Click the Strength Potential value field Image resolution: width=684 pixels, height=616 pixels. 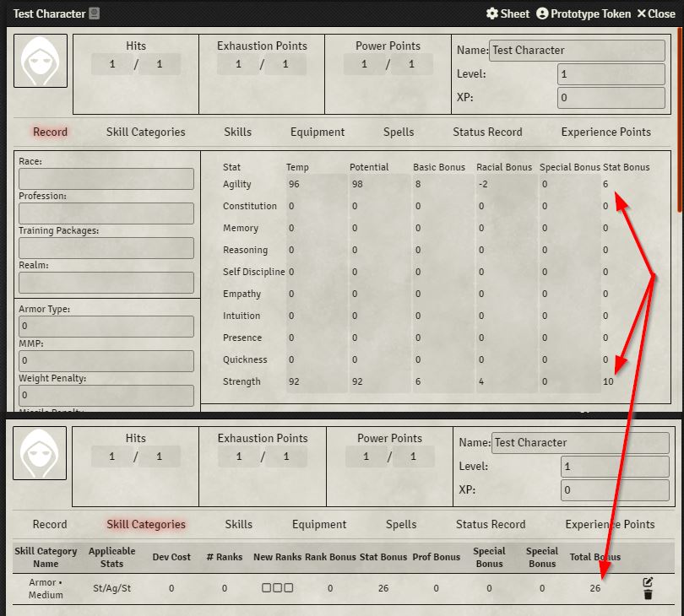point(379,381)
